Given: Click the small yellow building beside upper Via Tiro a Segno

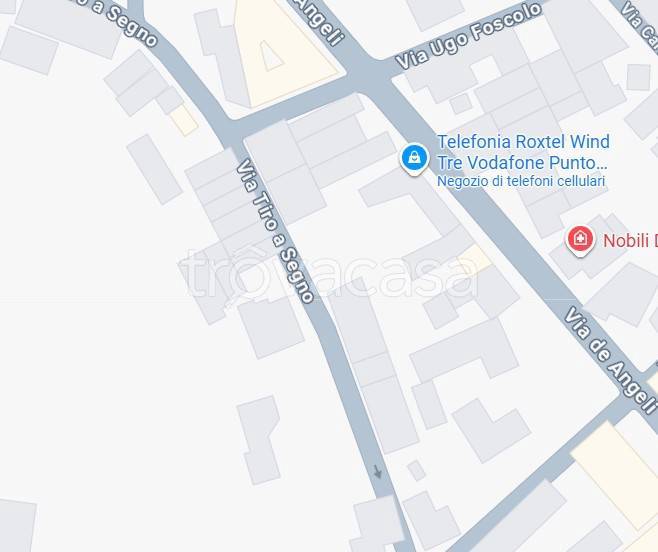Looking at the screenshot, I should [184, 120].
